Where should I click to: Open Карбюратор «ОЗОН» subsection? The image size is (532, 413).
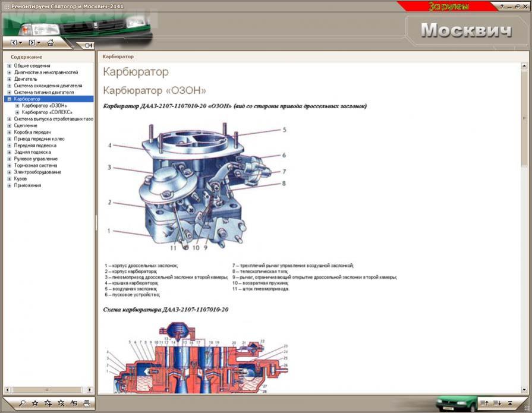coord(45,106)
